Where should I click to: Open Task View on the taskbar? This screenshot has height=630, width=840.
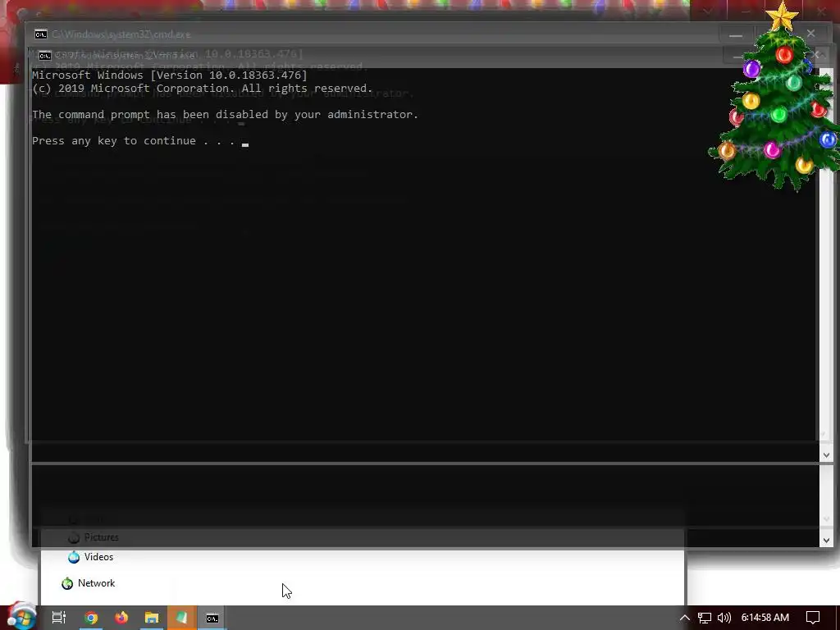tap(59, 618)
